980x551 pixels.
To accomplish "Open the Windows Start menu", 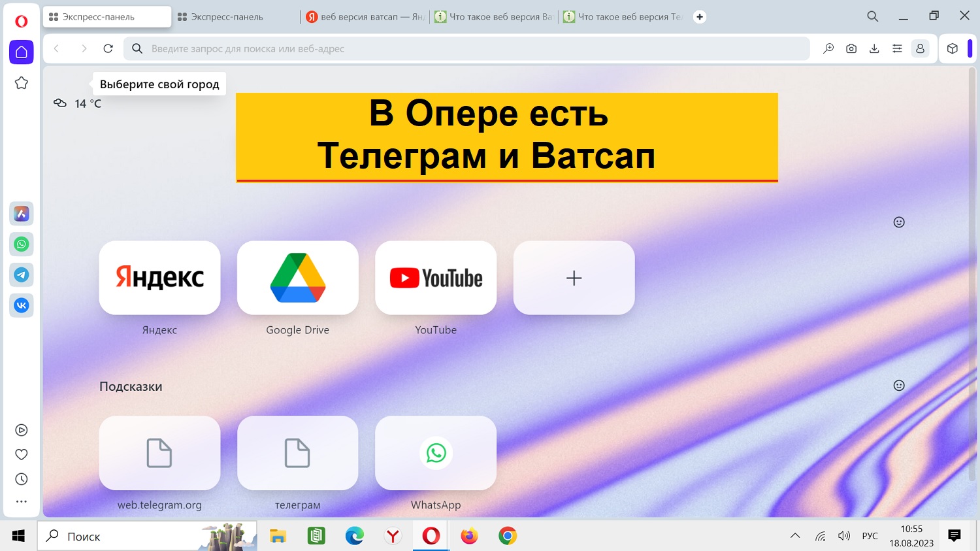I will 18,536.
